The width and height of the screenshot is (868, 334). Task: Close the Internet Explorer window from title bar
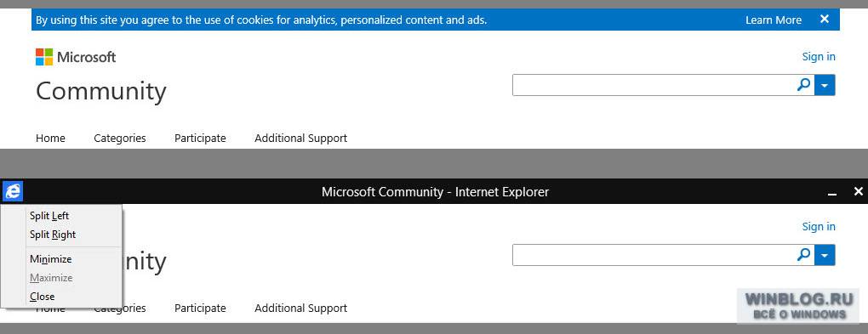pyautogui.click(x=858, y=191)
